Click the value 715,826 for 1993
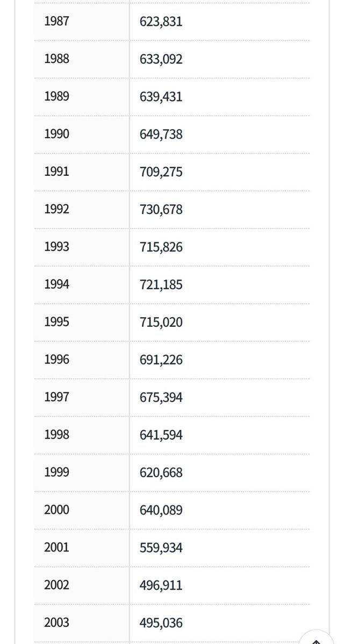Viewport: 344px width, 644px height. (161, 247)
